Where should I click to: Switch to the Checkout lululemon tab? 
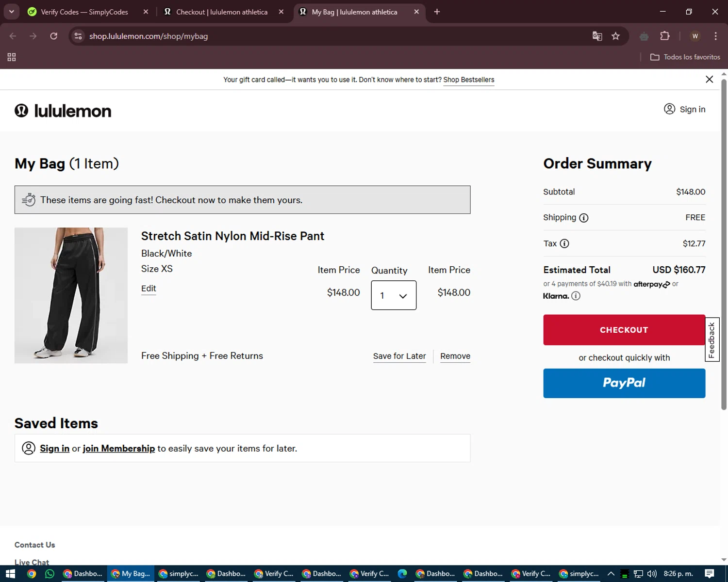click(221, 12)
